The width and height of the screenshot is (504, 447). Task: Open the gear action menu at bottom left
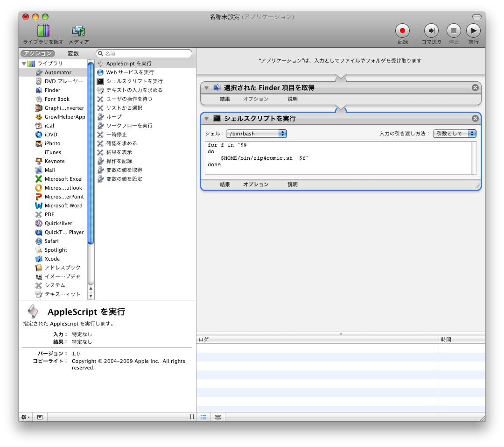pos(25,417)
